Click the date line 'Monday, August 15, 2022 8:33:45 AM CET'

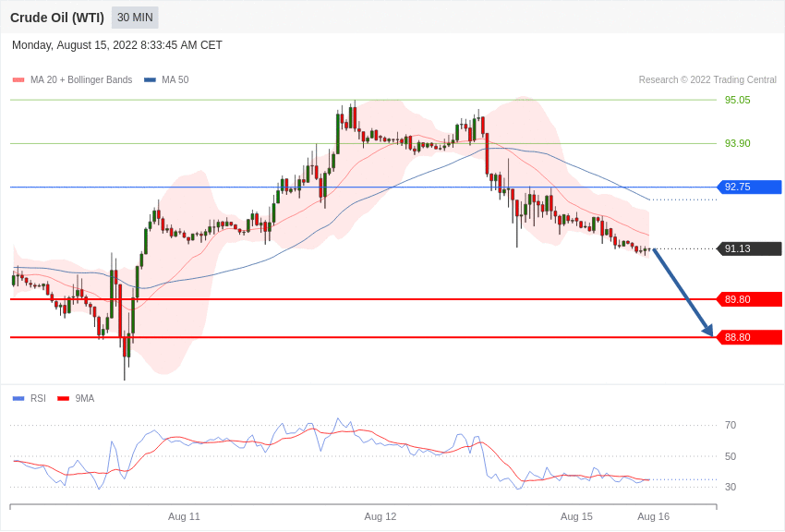coord(116,45)
